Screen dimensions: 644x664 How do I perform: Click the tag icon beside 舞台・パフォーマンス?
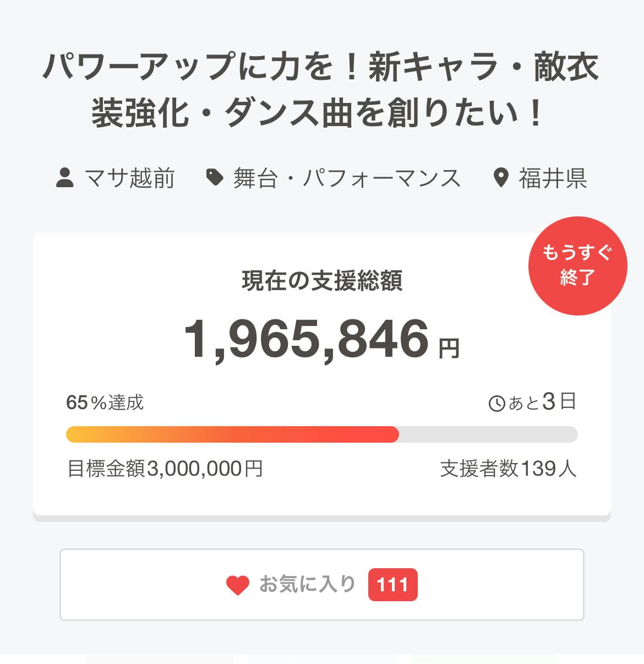click(215, 177)
